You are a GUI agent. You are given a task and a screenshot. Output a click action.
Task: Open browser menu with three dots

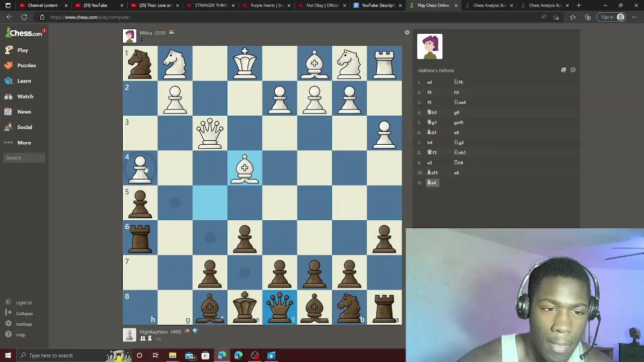click(634, 17)
